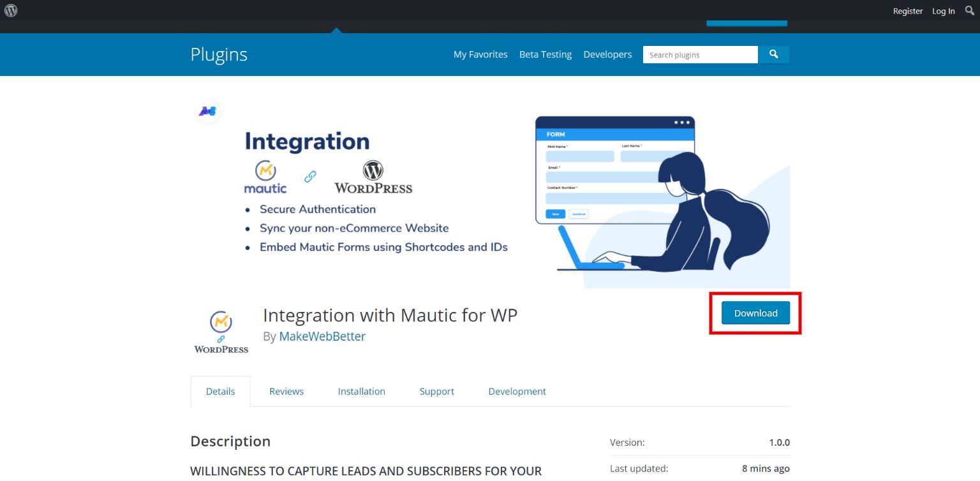Switch to the Reviews tab
This screenshot has height=481, width=980.
[x=286, y=391]
